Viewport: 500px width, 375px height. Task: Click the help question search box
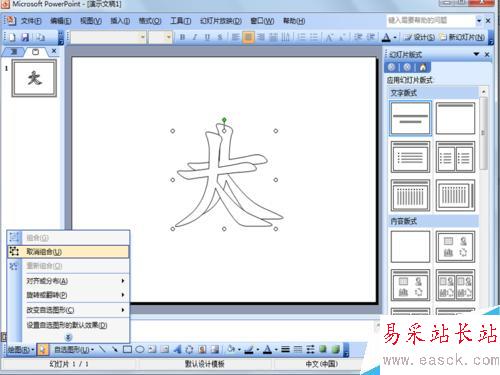click(x=431, y=21)
